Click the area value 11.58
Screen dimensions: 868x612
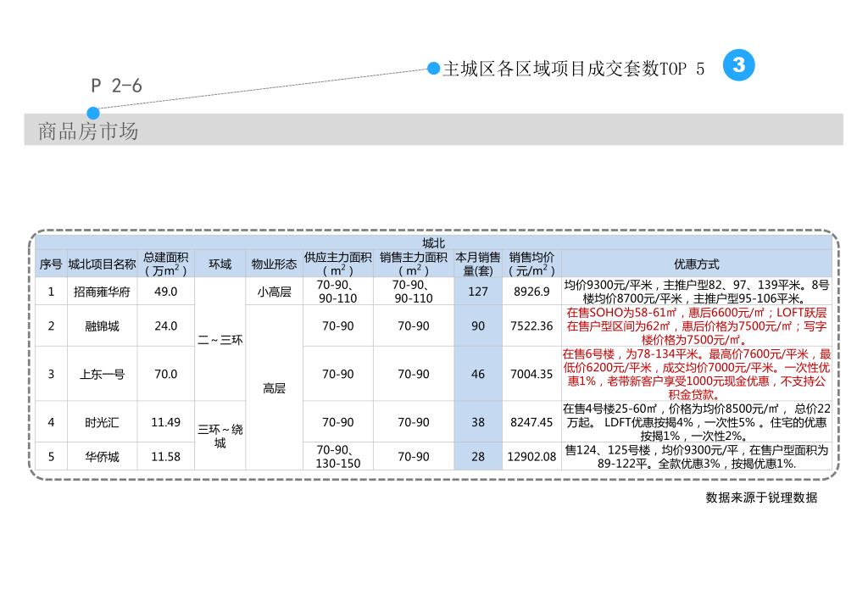[165, 457]
